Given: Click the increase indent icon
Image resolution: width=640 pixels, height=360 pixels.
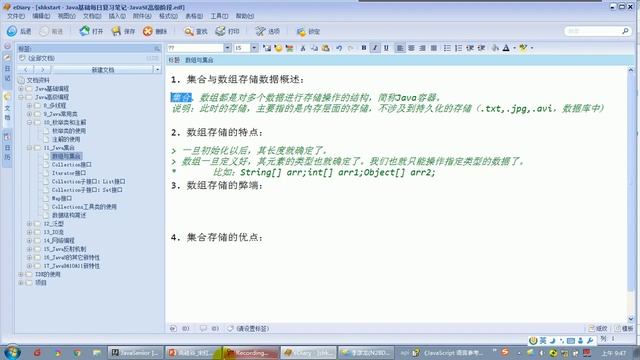Looking at the screenshot, I should coord(481,48).
